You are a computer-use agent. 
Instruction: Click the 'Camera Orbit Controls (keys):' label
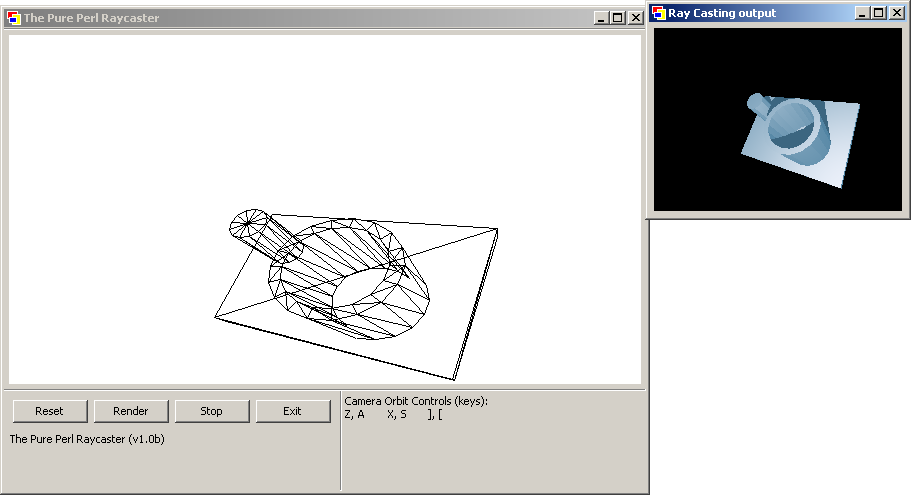point(416,401)
